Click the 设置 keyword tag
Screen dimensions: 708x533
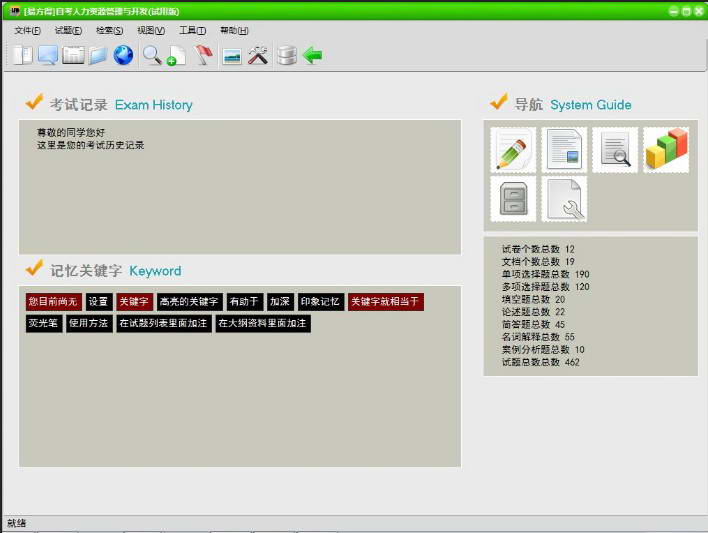(x=98, y=302)
